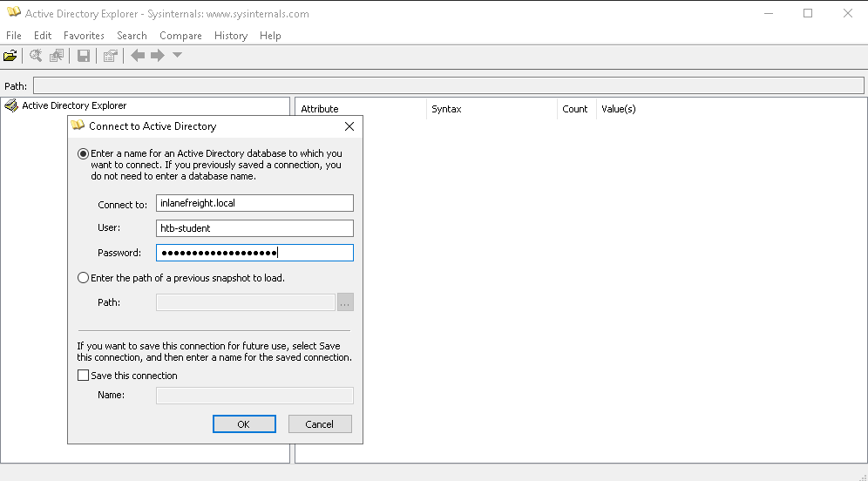
Task: Close the Connect to Active Directory dialog
Action: click(349, 126)
